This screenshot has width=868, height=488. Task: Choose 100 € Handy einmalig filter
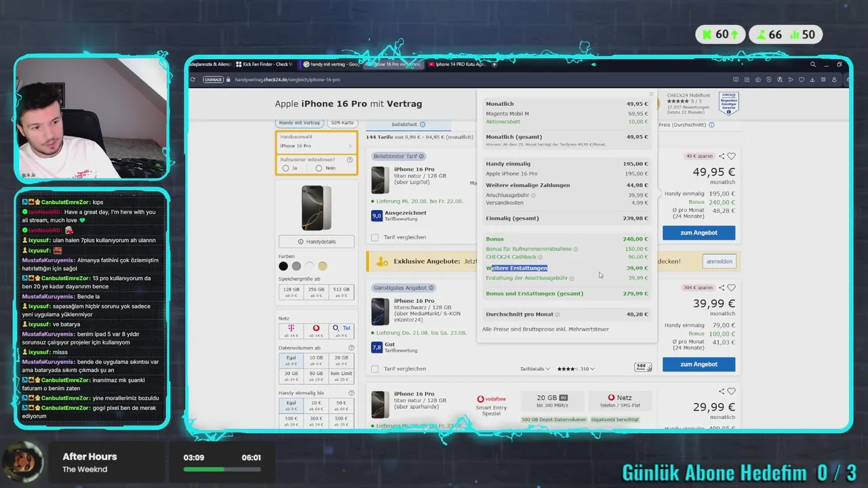[291, 421]
